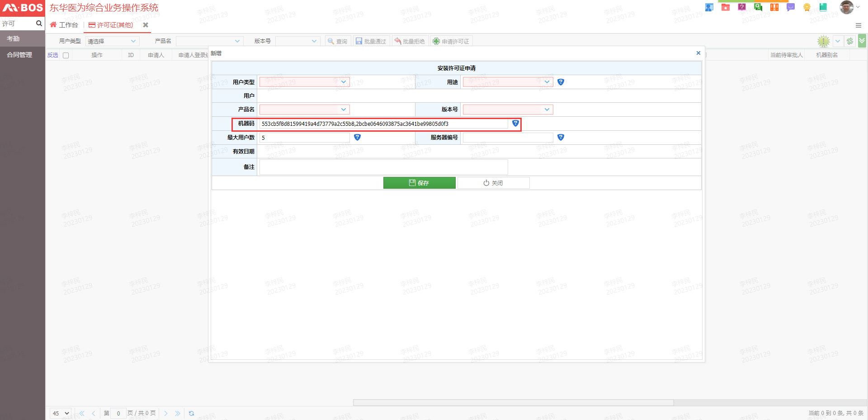
Task: Open the page size dropdown showing 45
Action: [60, 413]
